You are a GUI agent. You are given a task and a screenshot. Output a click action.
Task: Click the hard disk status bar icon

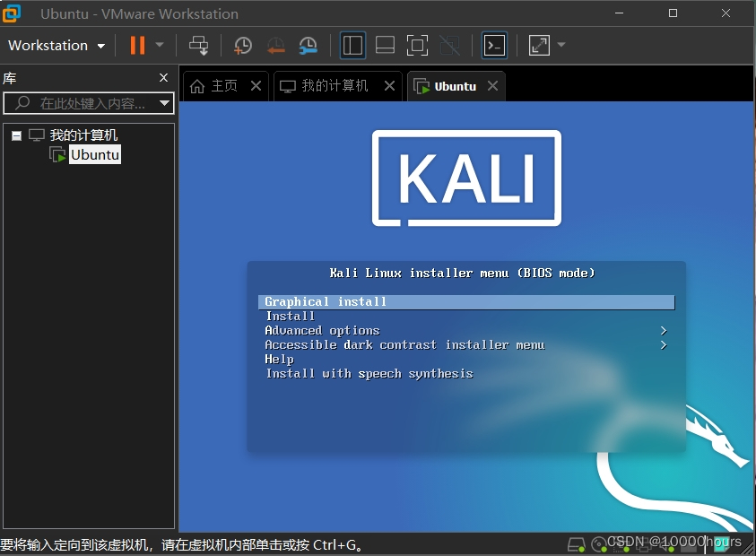[576, 545]
